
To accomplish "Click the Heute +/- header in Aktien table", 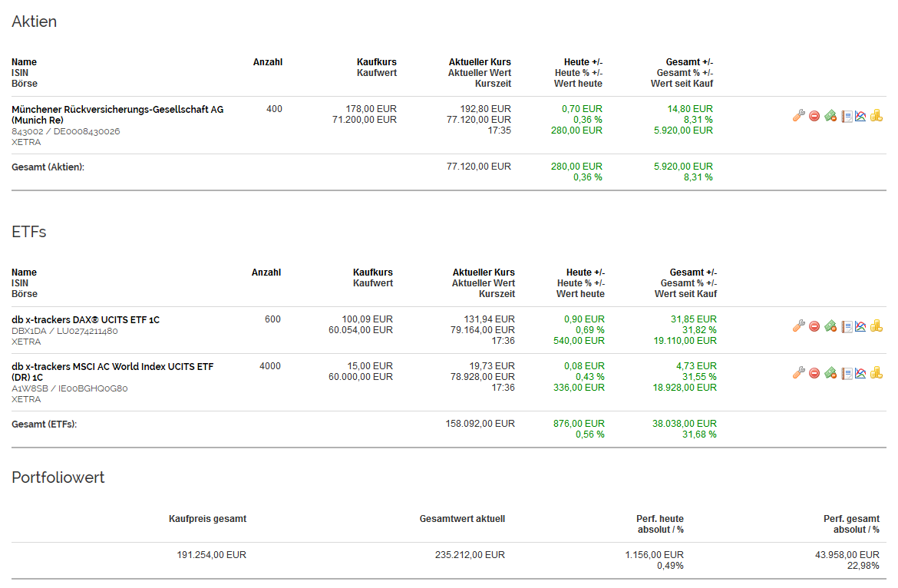I will [583, 62].
